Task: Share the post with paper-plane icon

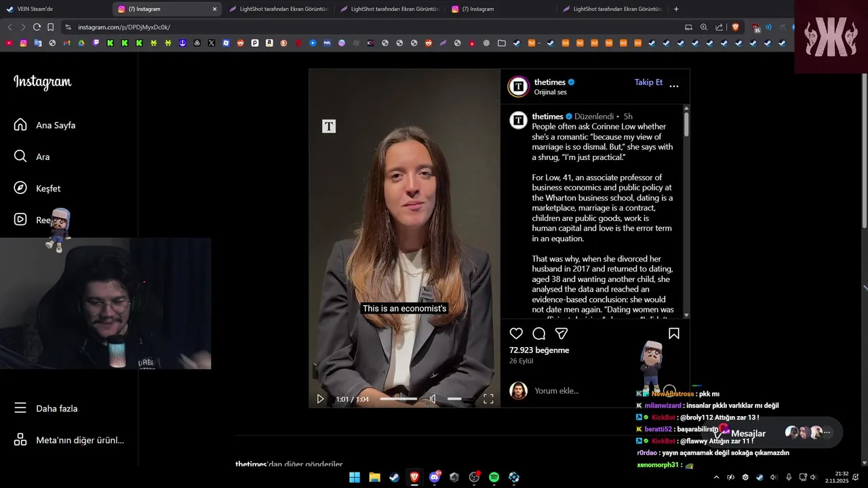Action: click(x=561, y=333)
